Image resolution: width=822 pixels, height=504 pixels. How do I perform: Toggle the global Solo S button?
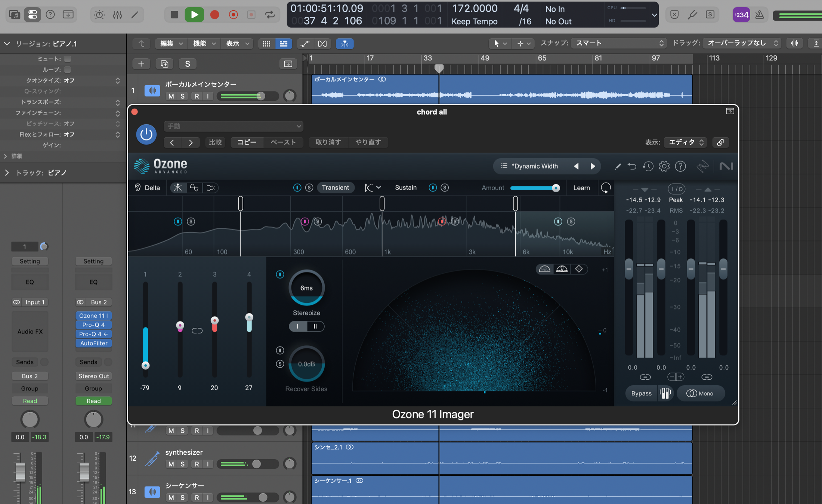[188, 64]
